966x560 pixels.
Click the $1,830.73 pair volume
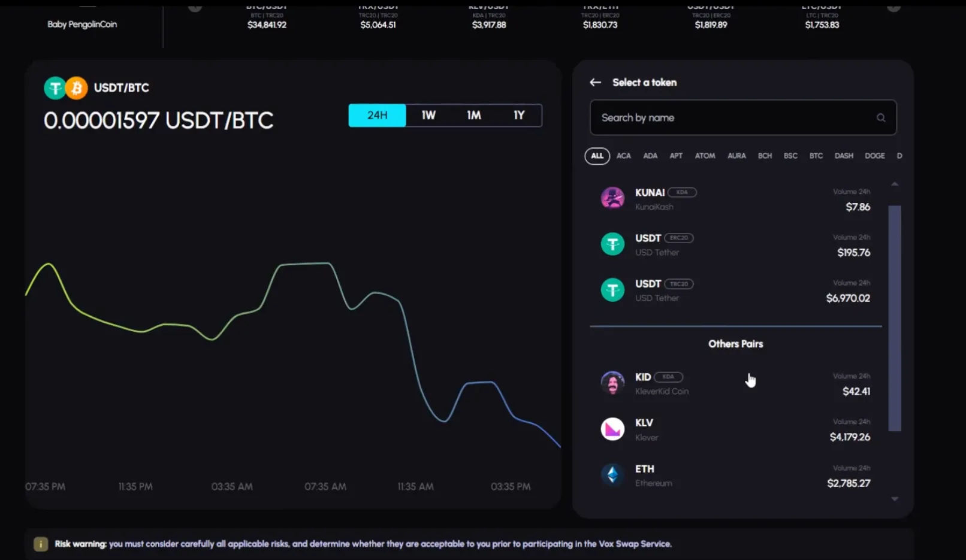tap(600, 25)
